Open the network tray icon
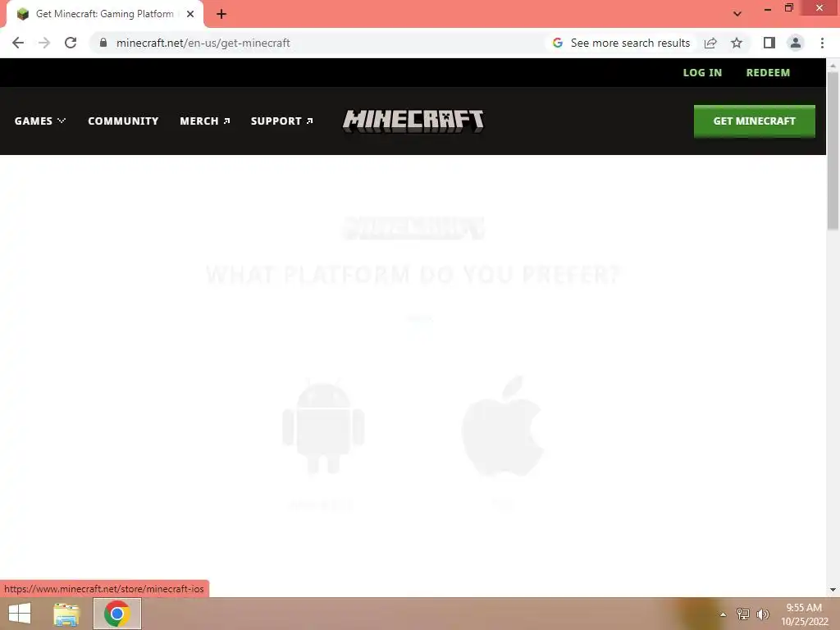The width and height of the screenshot is (840, 630). [x=743, y=614]
